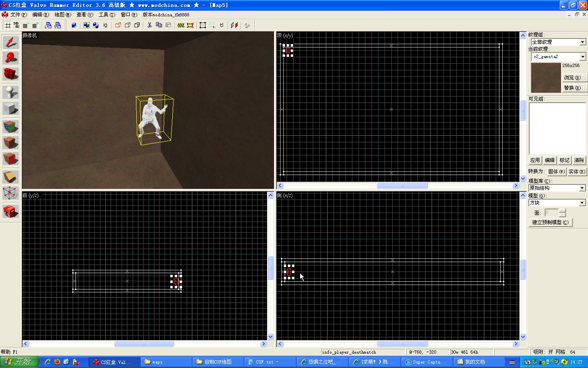Image resolution: width=588 pixels, height=368 pixels.
Task: Click the Carve with selected objects icon
Action: [74, 25]
